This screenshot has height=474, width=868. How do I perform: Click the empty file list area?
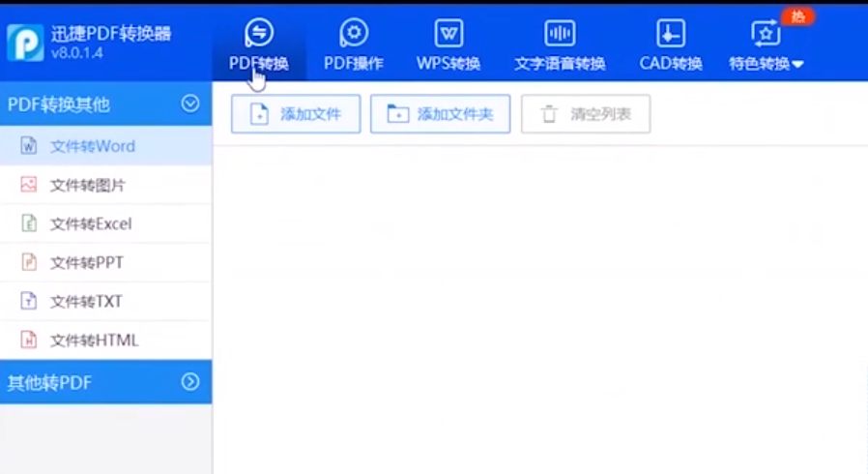tap(539, 310)
